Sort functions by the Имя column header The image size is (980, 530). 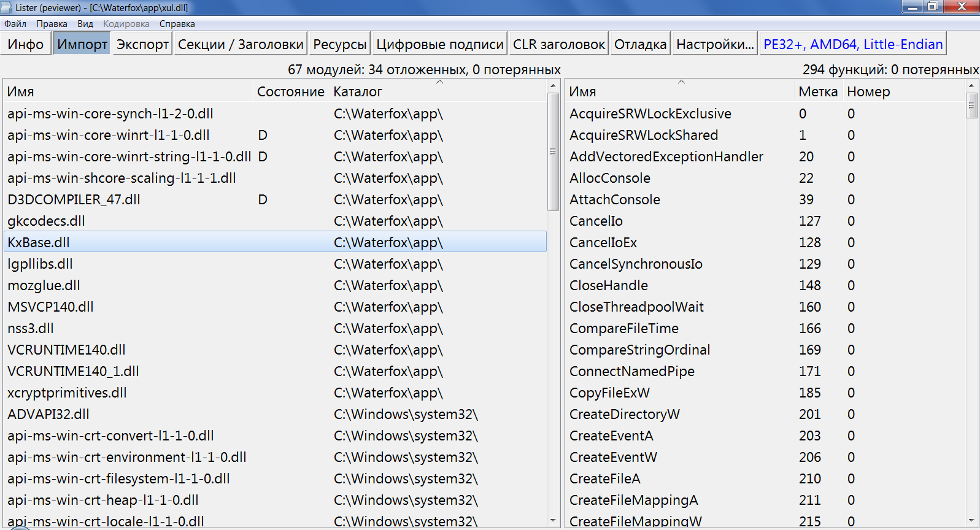[680, 91]
